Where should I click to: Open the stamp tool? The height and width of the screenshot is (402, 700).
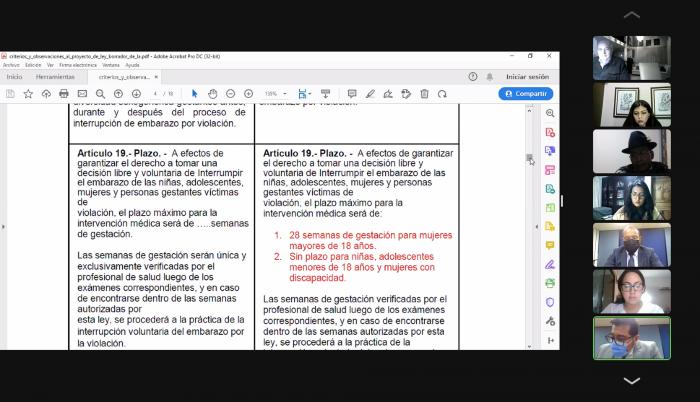[x=406, y=94]
